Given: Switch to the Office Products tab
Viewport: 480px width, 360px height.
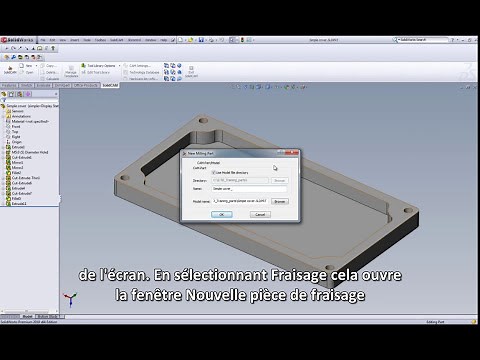Looking at the screenshot, I should [86, 85].
